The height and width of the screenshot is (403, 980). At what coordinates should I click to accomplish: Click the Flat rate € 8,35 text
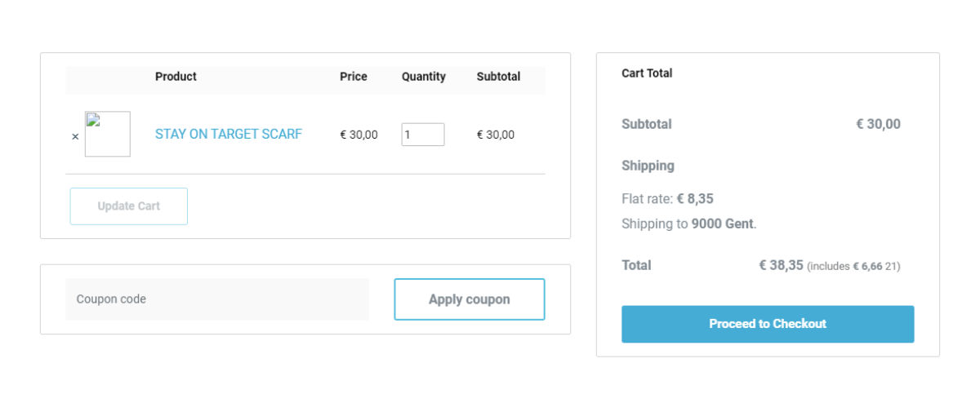[x=668, y=198]
